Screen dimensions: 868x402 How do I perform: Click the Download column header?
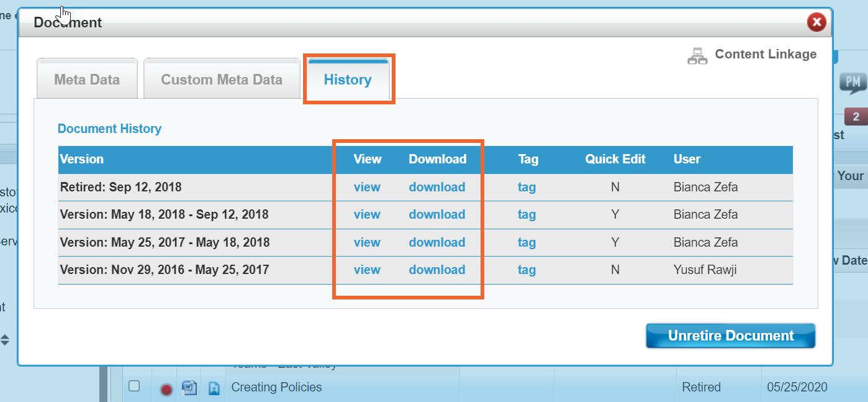[x=437, y=159]
